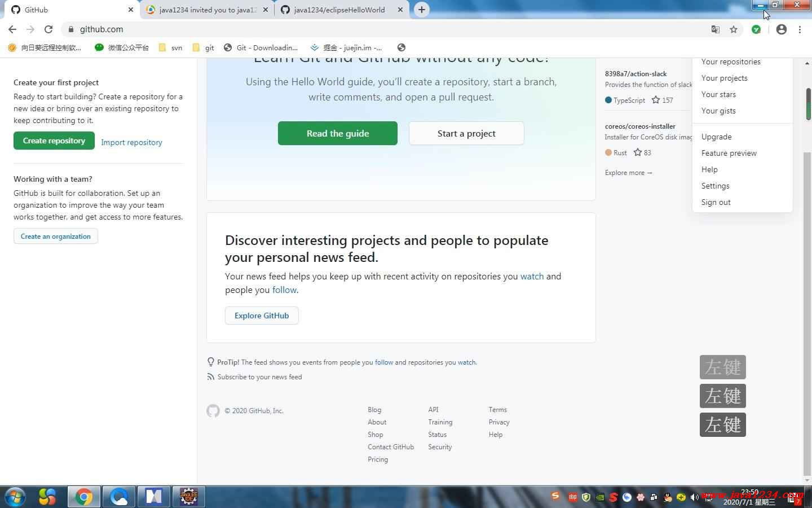This screenshot has width=812, height=508.
Task: Click the Explore GitHub button
Action: click(262, 316)
